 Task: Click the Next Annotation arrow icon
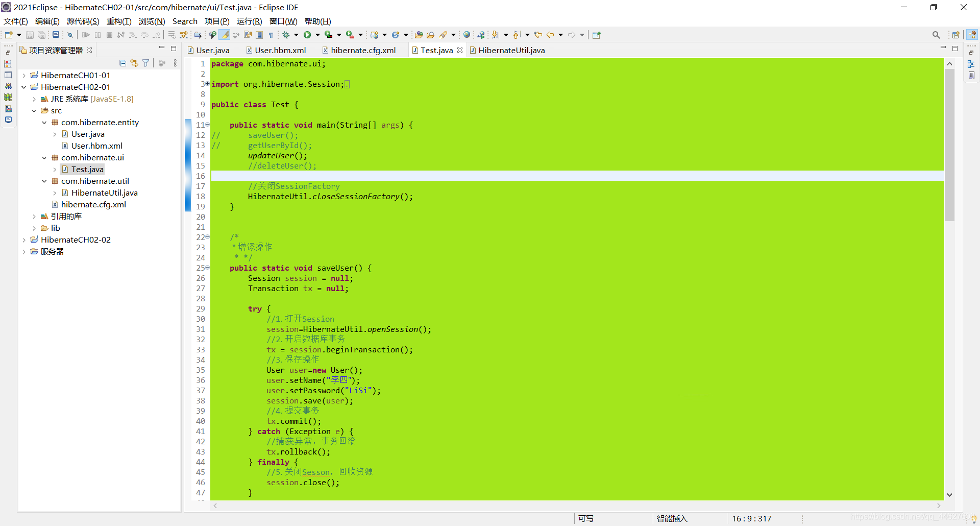tap(495, 35)
